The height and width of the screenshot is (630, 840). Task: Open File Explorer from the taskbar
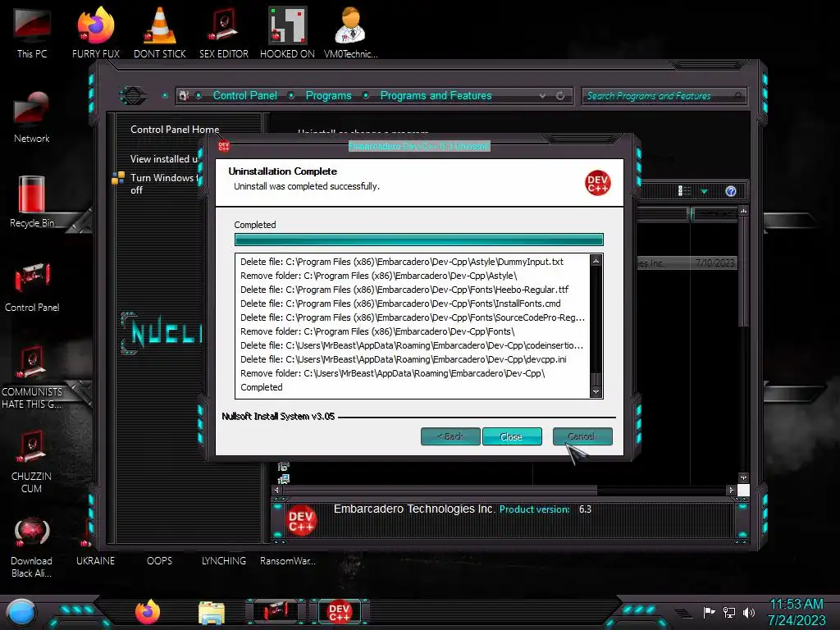(x=212, y=614)
